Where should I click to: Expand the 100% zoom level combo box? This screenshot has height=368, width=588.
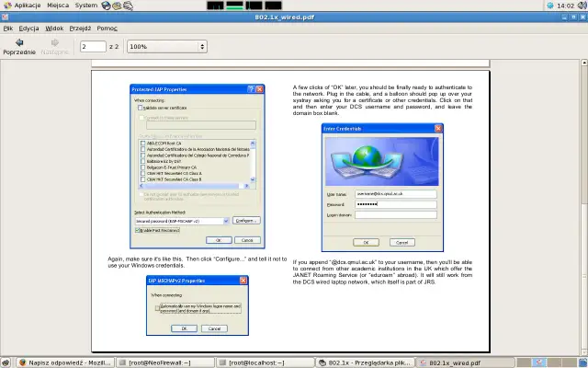(167, 47)
